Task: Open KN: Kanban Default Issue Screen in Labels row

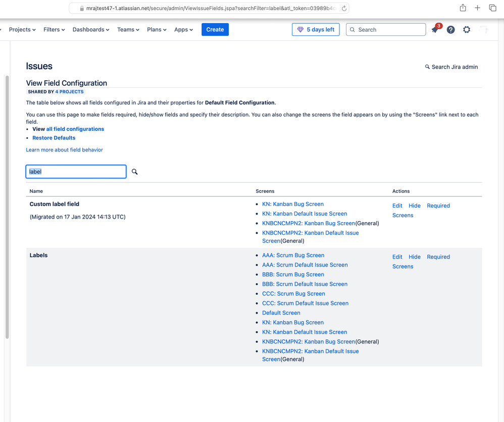Action: pos(305,332)
